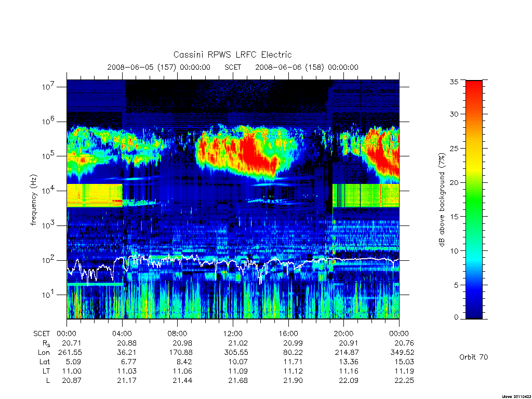Click the 'frequency (Hz)' axis label
The height and width of the screenshot is (399, 532).
33,200
